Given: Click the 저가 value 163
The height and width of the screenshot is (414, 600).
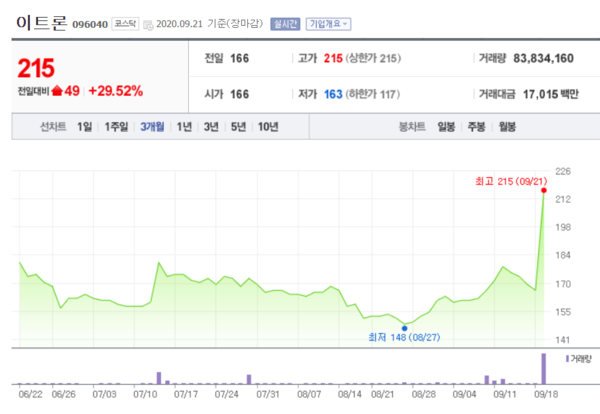Looking at the screenshot, I should pyautogui.click(x=333, y=94).
